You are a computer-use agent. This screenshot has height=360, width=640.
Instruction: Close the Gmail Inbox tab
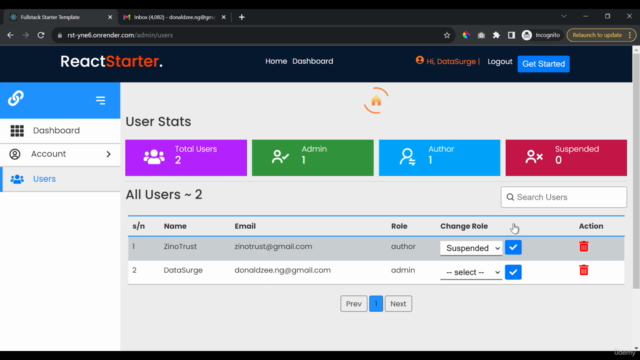(224, 17)
